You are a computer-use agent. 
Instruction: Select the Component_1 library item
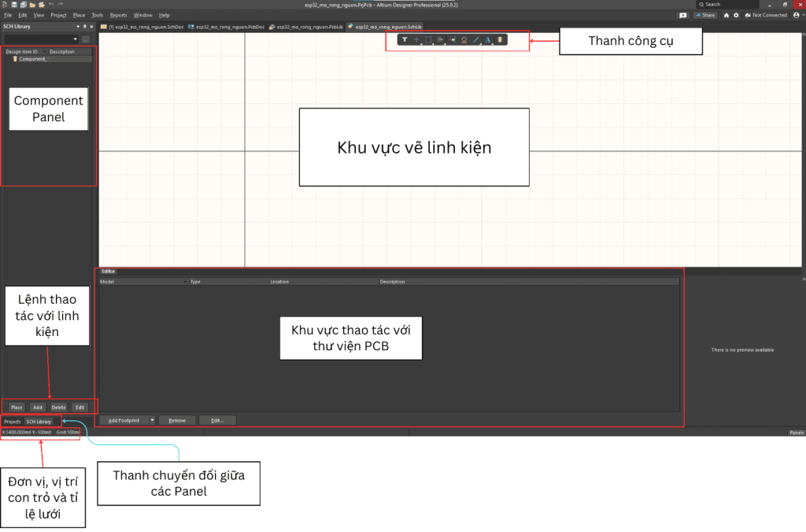point(33,59)
